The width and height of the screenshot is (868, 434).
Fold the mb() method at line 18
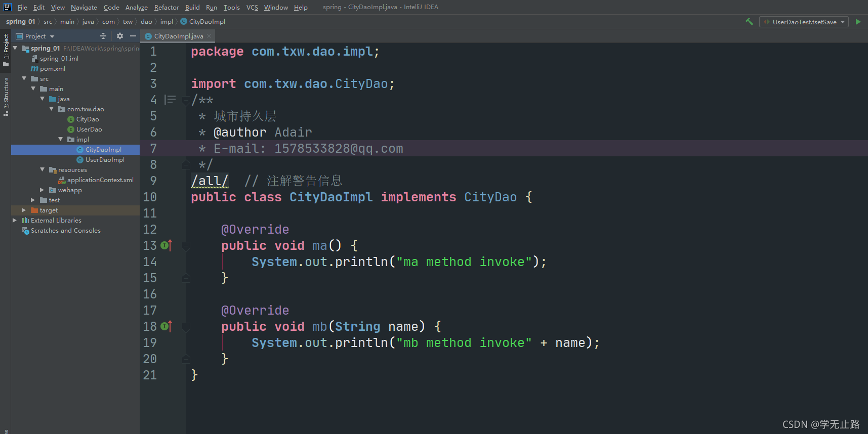pos(186,326)
